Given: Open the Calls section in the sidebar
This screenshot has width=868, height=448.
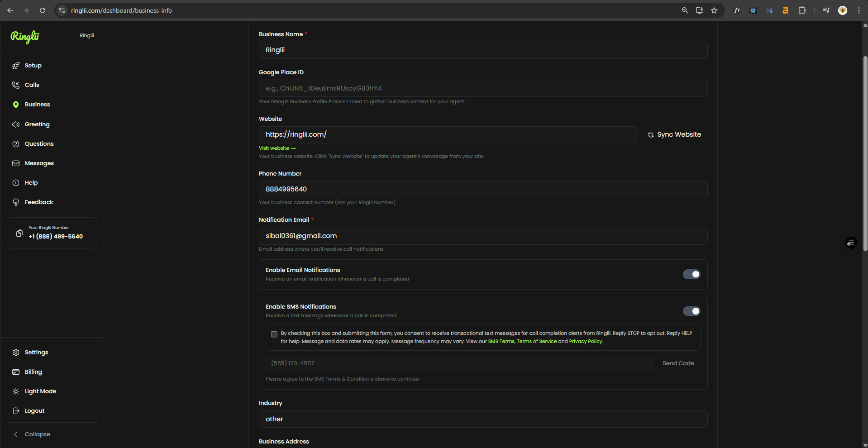Looking at the screenshot, I should point(32,85).
